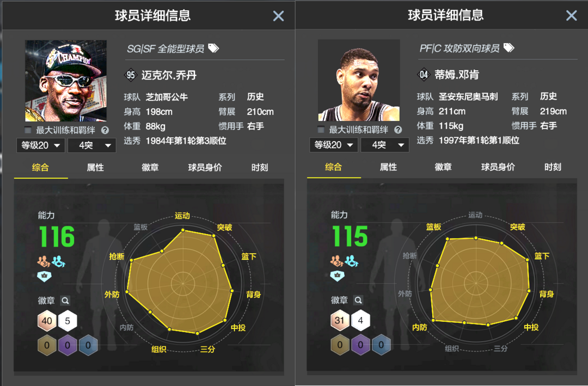588x386 pixels.
Task: Click the 40 badge count hexagon for Jordan
Action: 47,321
